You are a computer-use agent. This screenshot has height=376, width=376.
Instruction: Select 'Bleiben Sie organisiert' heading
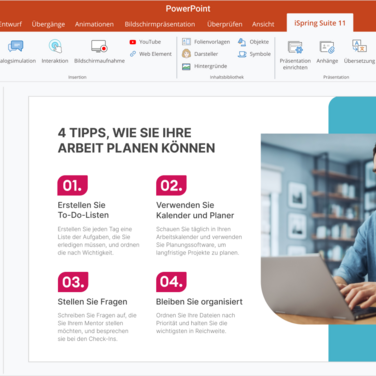coord(199,302)
